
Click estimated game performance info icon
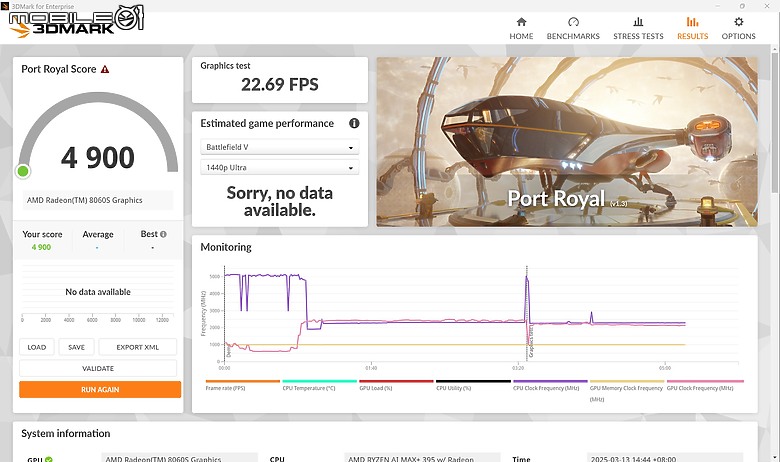click(354, 123)
